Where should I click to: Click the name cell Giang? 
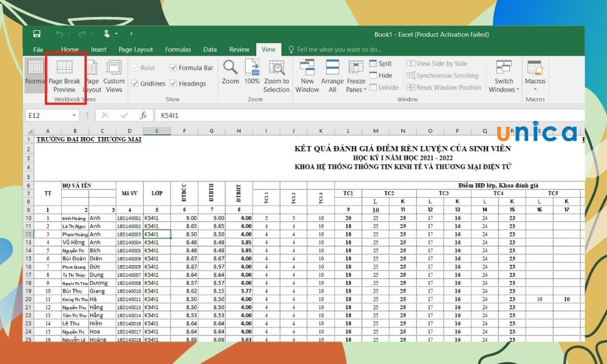(102, 291)
